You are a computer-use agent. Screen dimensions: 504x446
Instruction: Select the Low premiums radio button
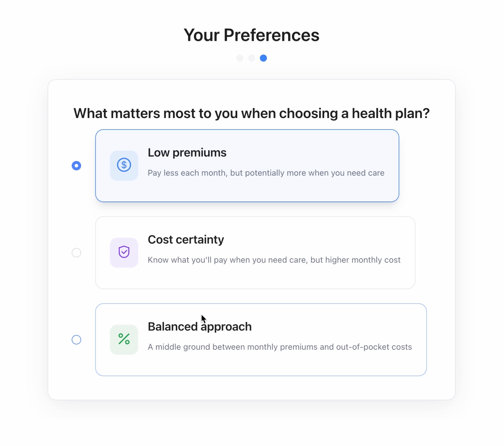click(76, 166)
